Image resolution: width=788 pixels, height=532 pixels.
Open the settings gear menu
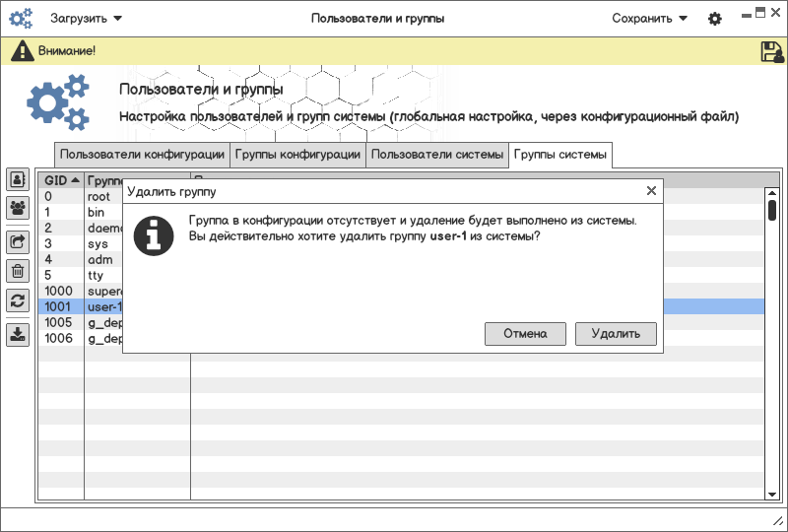coord(715,19)
